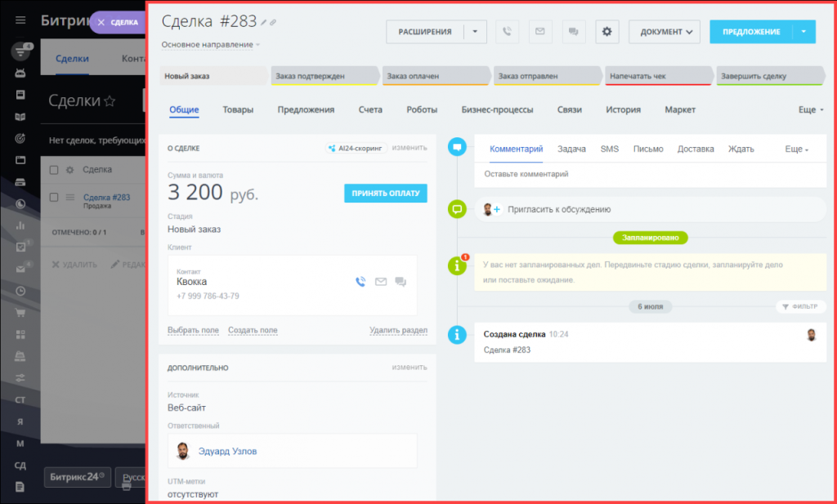Toggle the select-all checkbox in deals header
Image resolution: width=837 pixels, height=504 pixels.
coord(54,170)
